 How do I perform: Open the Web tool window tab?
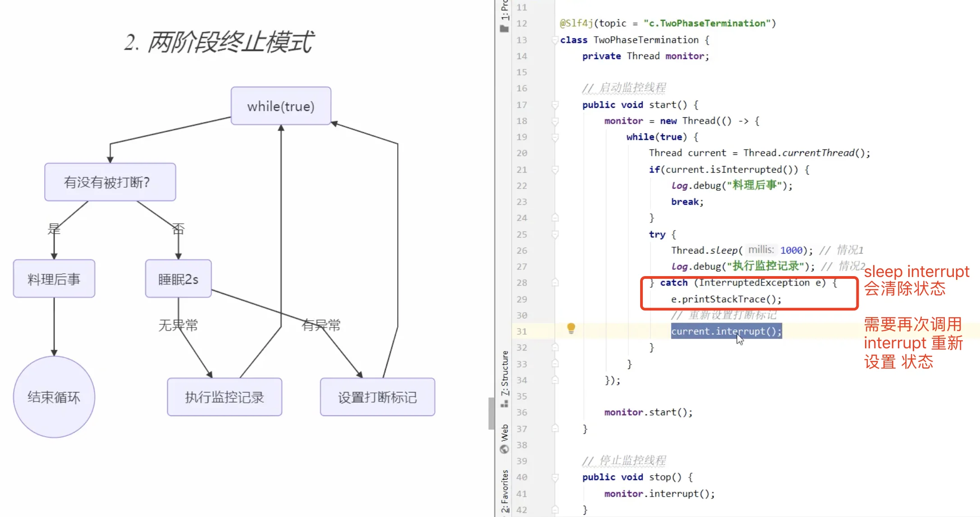coord(504,433)
